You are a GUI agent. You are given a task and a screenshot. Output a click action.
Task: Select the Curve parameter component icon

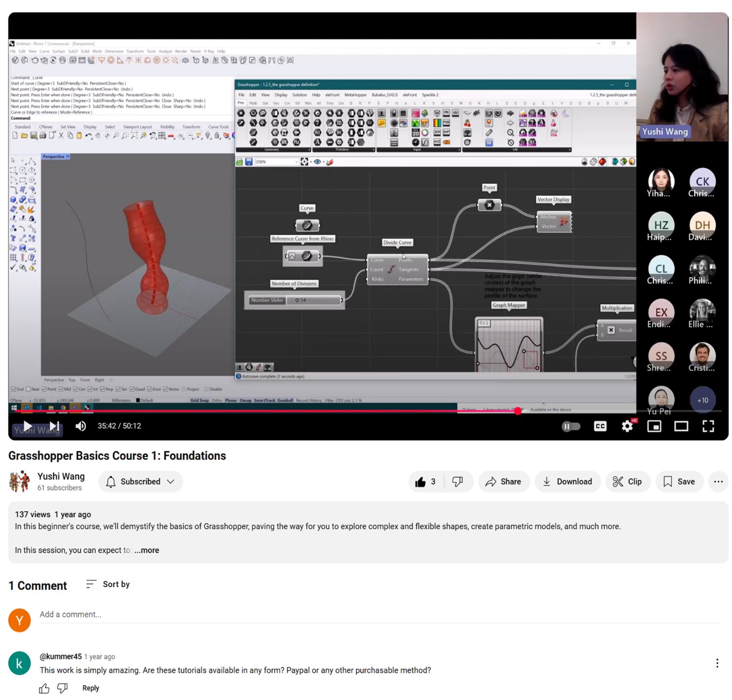[307, 225]
